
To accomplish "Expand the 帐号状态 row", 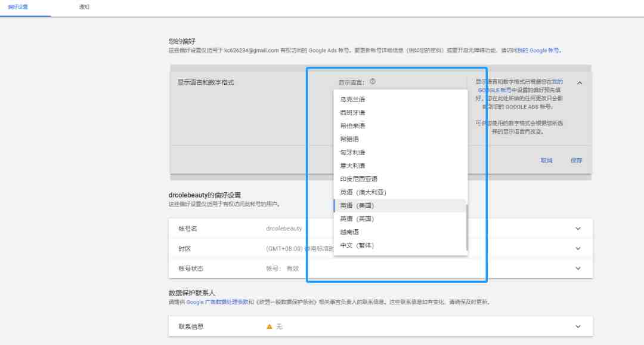I will click(578, 269).
